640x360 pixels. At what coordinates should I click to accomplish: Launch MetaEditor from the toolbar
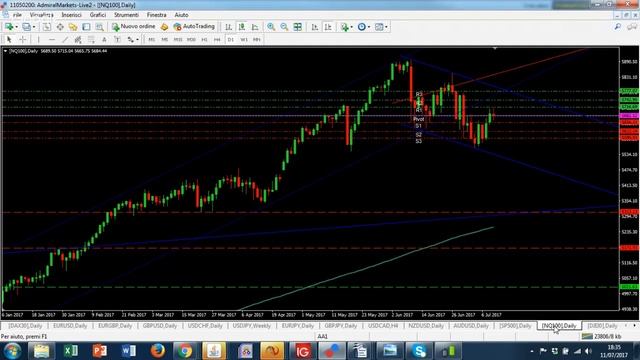[x=164, y=27]
